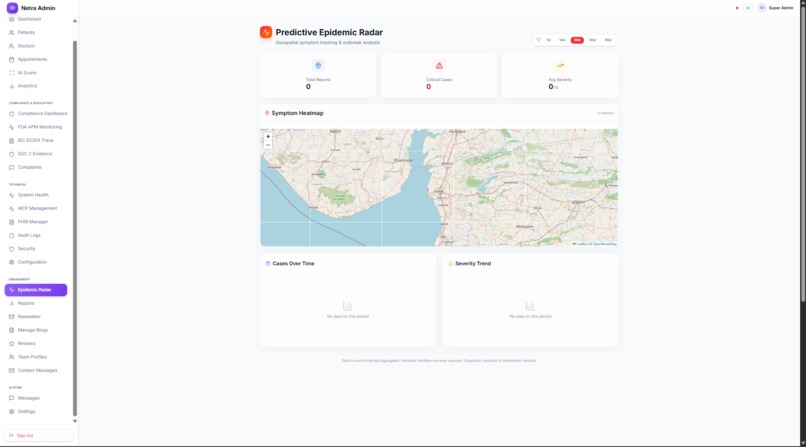Open AI Scans via its scan-frame icon
Image resolution: width=806 pixels, height=447 pixels.
11,72
